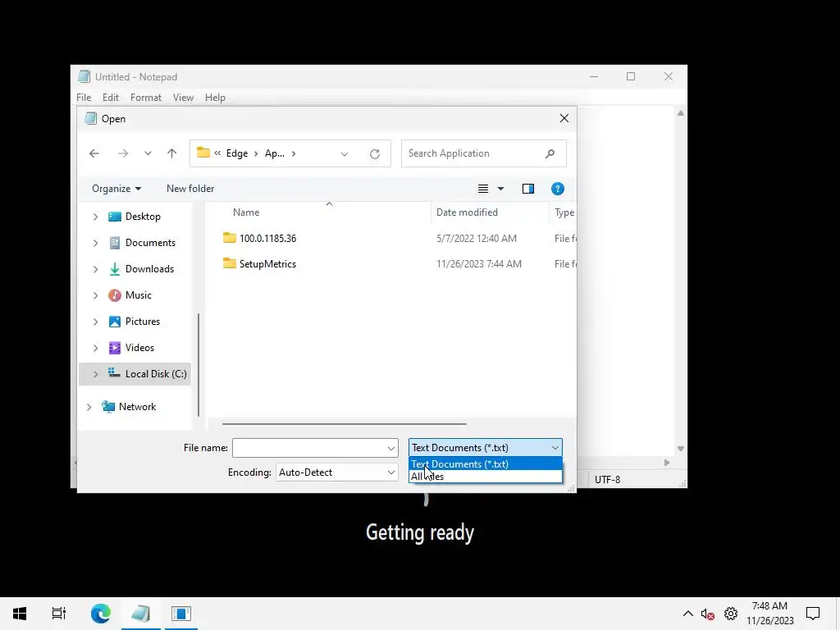Choose Text Documents (*.txt) option
Image resolution: width=840 pixels, height=630 pixels.
coord(486,464)
